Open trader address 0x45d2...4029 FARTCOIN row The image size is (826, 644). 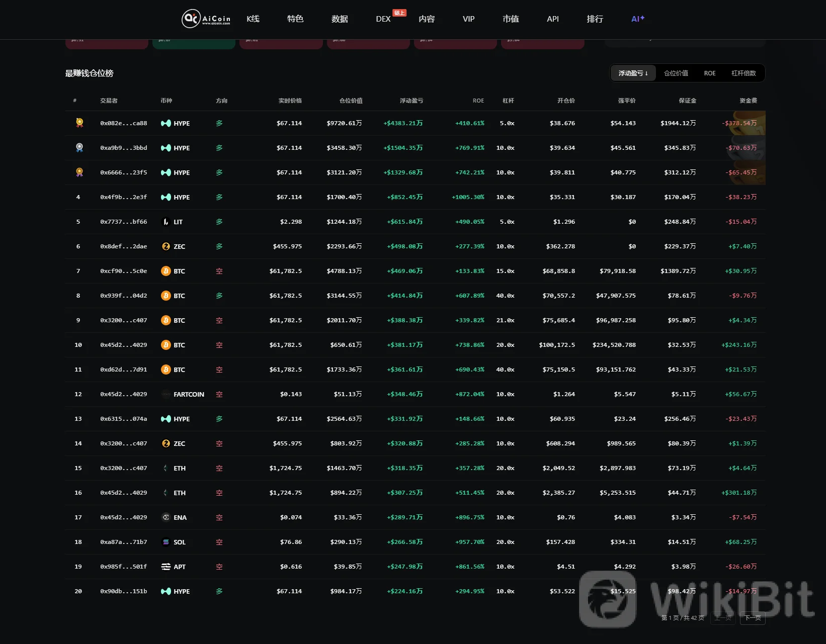click(x=124, y=394)
